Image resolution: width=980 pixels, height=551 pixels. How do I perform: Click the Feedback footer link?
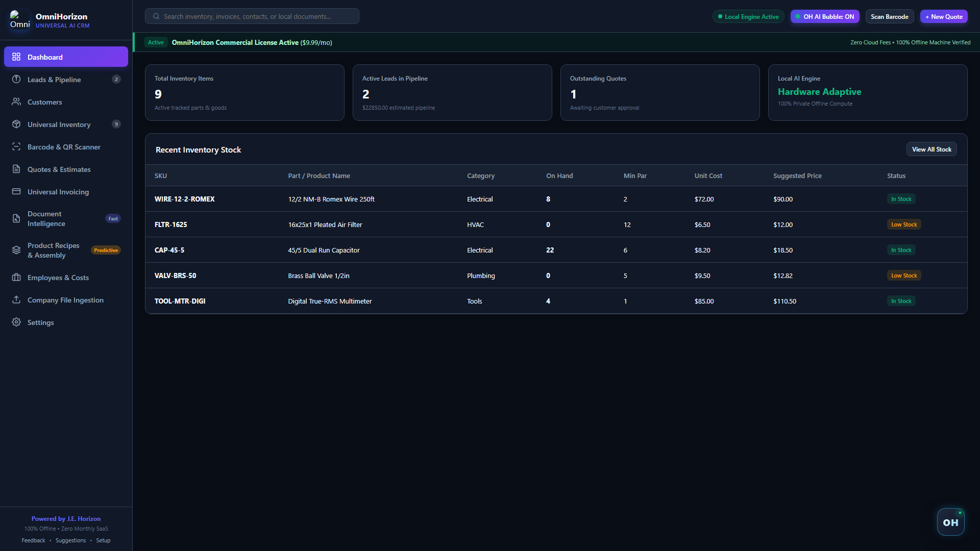point(33,540)
